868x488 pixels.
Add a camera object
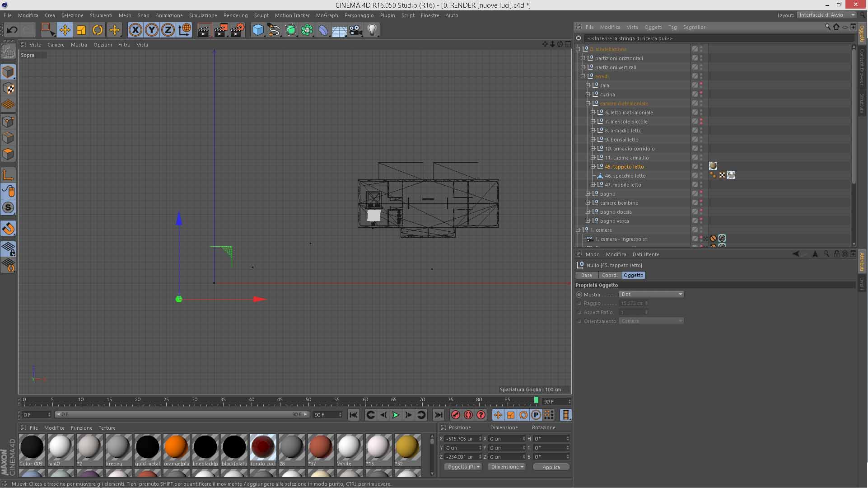click(356, 30)
